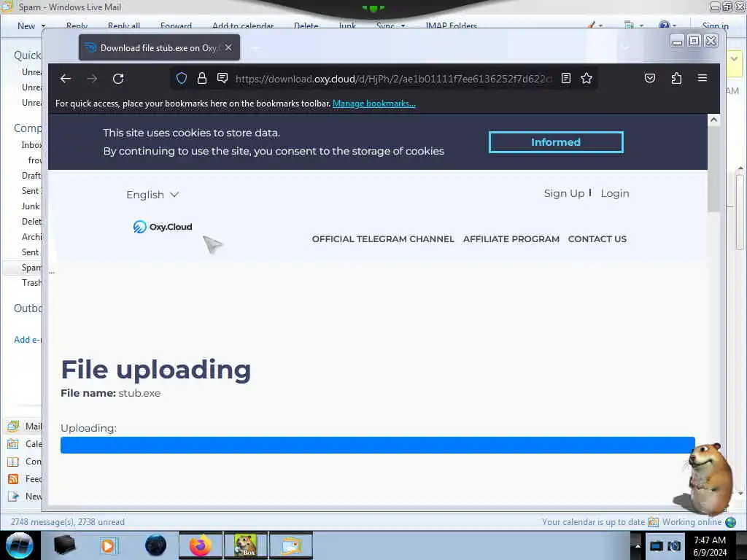Viewport: 747px width, 560px height.
Task: Save page to Pocket
Action: [x=650, y=78]
